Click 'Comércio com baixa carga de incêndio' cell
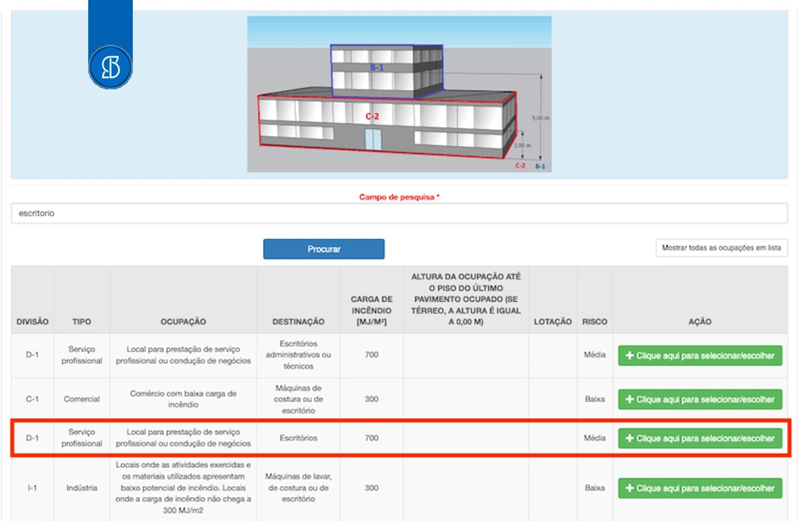798x532 pixels. (183, 399)
